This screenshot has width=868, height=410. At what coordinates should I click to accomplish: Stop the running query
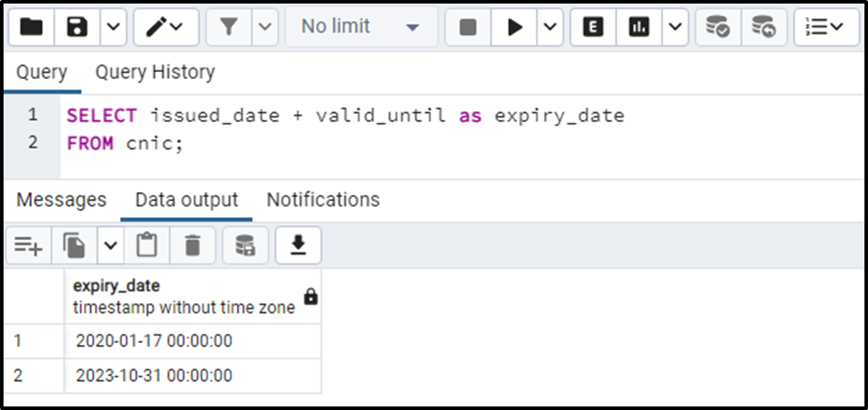467,27
